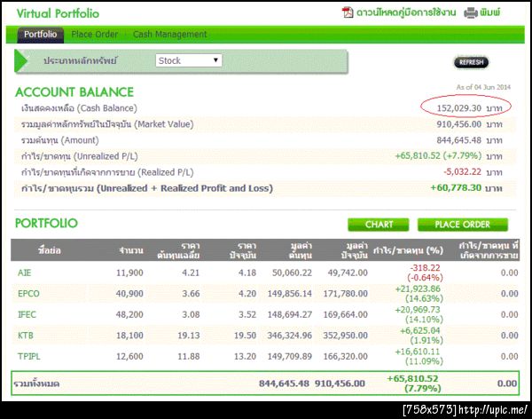
Task: Click the print link text
Action: (x=490, y=13)
